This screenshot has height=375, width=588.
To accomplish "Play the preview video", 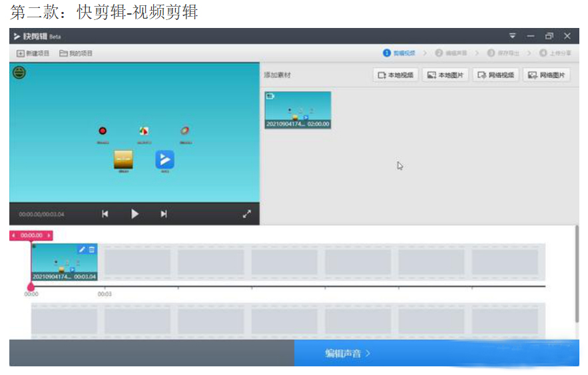I will (135, 214).
